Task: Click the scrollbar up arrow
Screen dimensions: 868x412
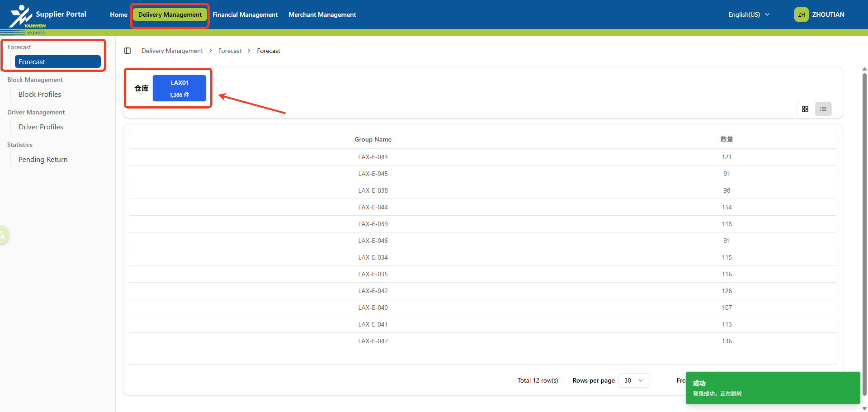Action: point(864,70)
